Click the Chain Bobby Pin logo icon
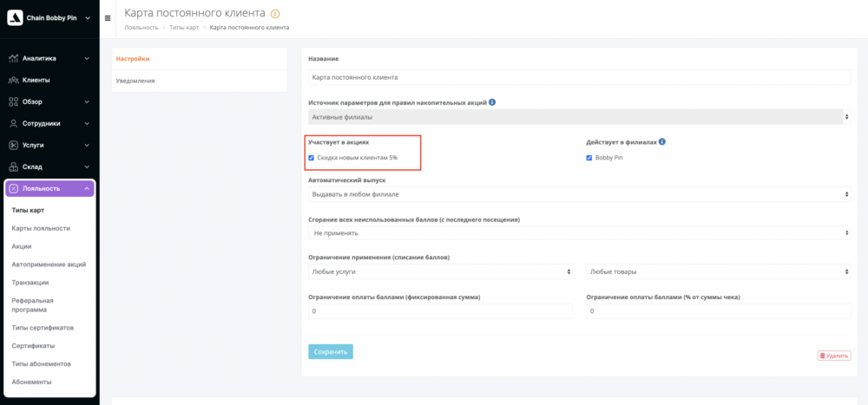The image size is (868, 405). tap(15, 17)
